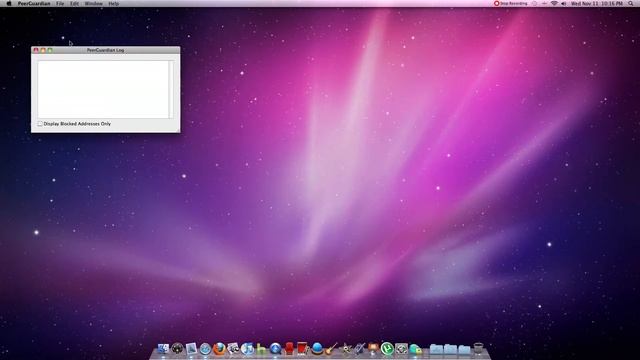Open the last folder stack beside Trash
Viewport: 640px width, 360px height.
click(x=464, y=349)
